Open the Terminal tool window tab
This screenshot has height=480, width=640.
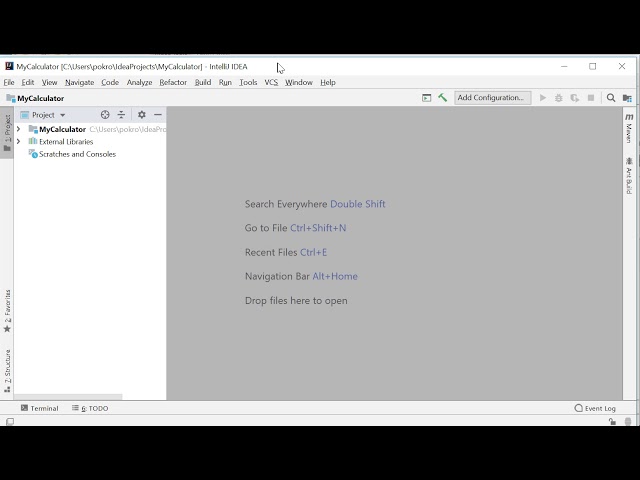(40, 408)
